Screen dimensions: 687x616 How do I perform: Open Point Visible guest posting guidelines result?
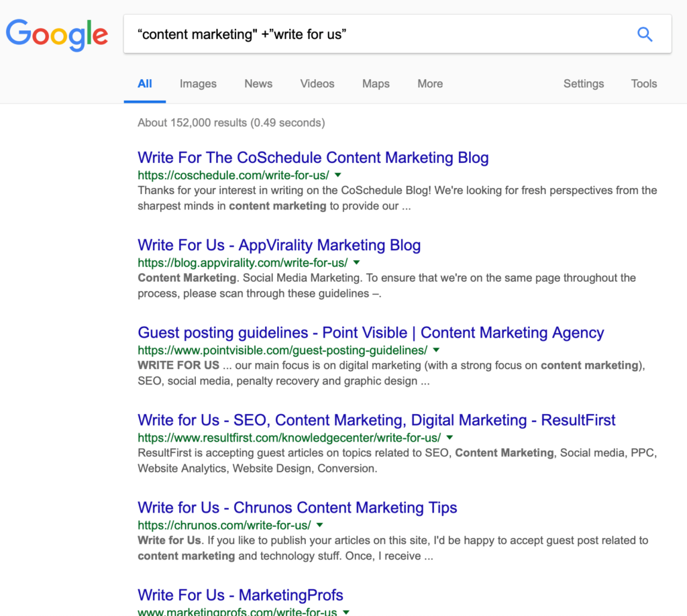tap(370, 333)
